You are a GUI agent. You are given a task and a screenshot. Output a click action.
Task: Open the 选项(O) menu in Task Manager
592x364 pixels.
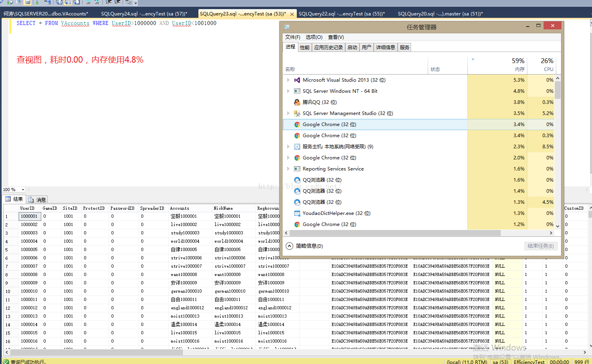[x=314, y=37]
